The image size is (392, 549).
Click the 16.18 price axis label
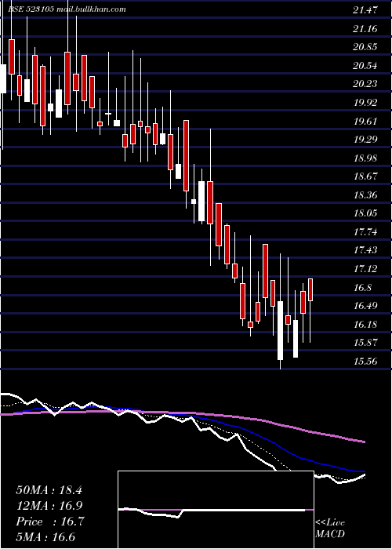[365, 324]
